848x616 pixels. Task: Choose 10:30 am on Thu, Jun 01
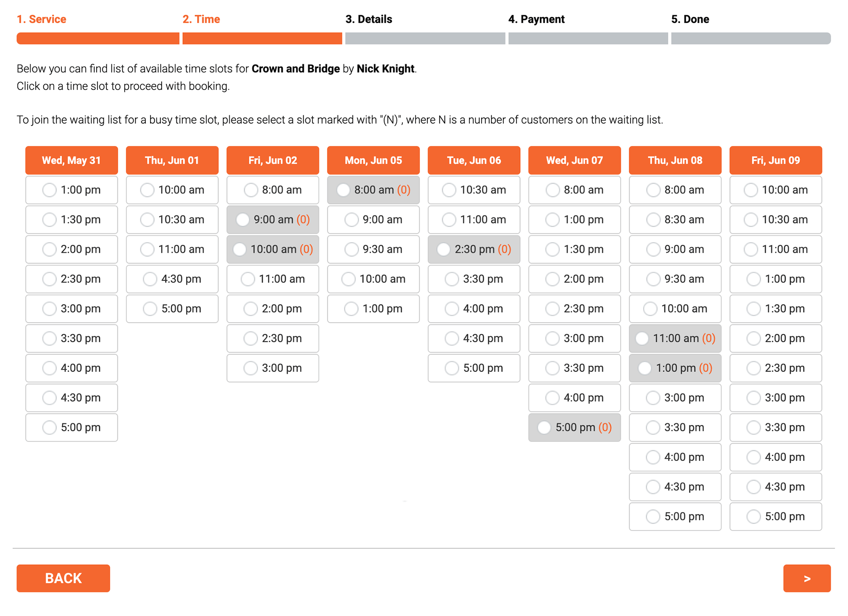point(172,219)
